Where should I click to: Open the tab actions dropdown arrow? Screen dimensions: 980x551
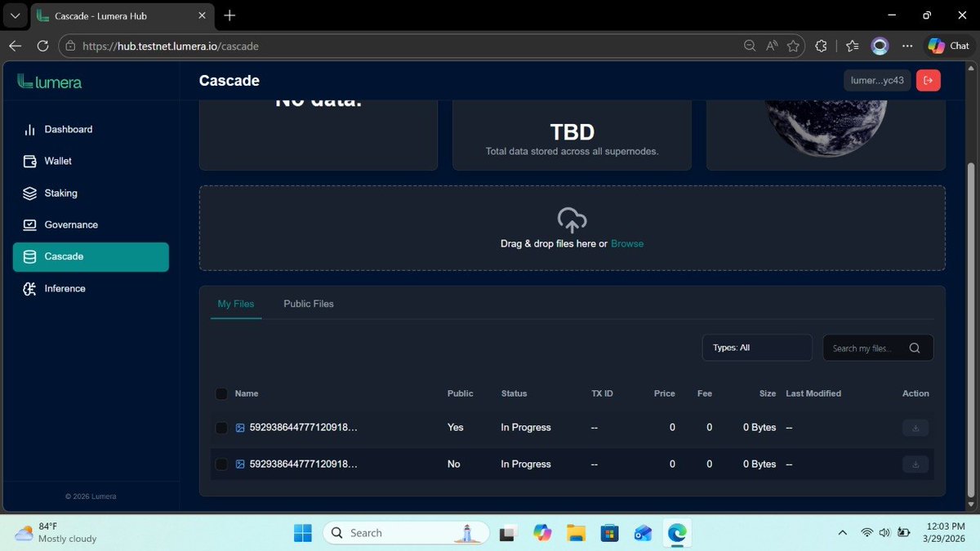tap(15, 16)
